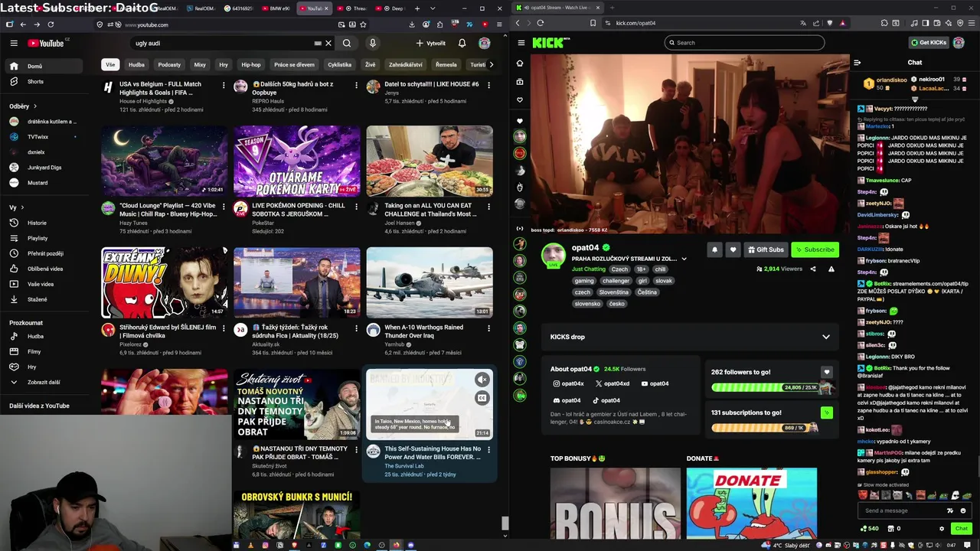Unmute the Self-Sustaining House preview
Viewport: 980px width, 551px height.
tap(482, 380)
